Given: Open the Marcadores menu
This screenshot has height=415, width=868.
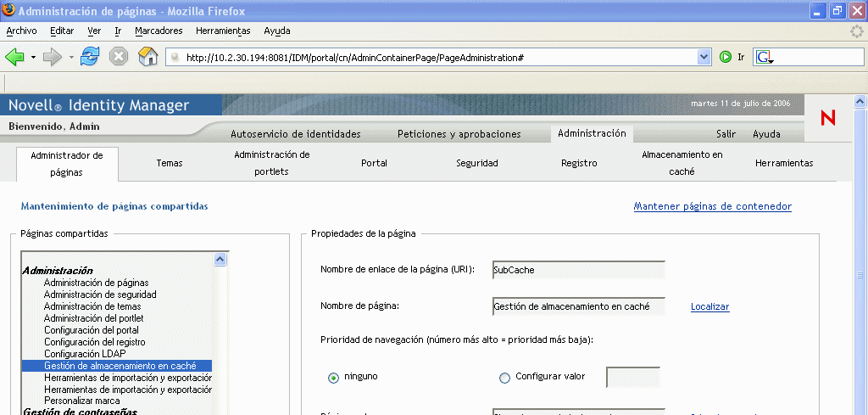Looking at the screenshot, I should (159, 31).
